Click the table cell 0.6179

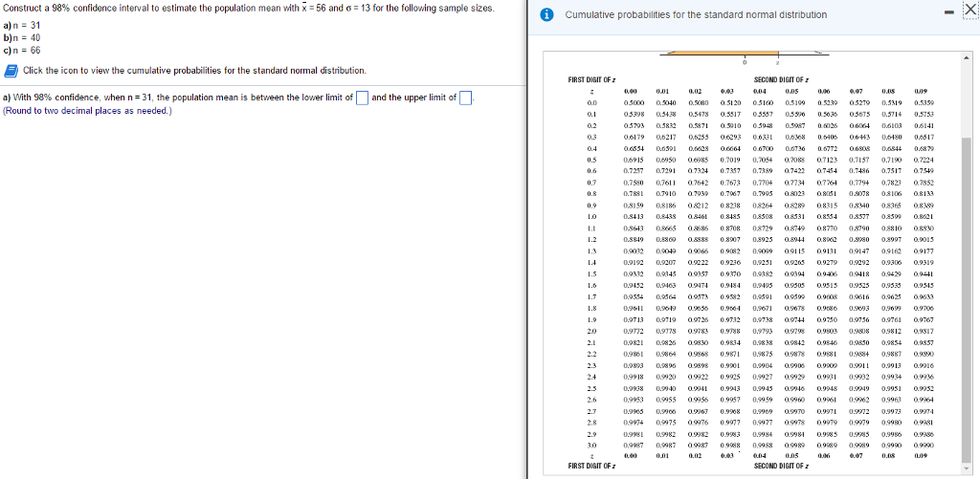point(634,137)
